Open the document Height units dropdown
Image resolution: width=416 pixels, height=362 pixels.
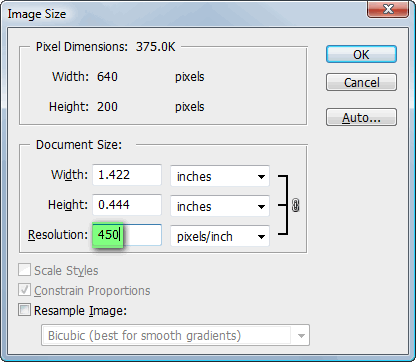(220, 206)
